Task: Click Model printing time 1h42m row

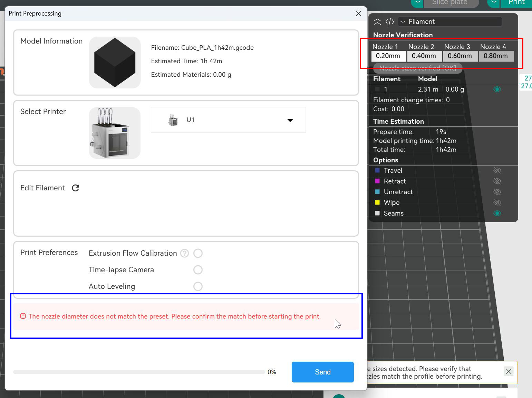Action: [415, 141]
